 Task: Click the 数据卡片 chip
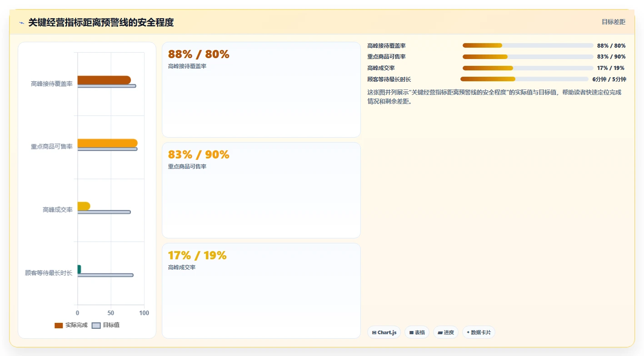pos(479,332)
